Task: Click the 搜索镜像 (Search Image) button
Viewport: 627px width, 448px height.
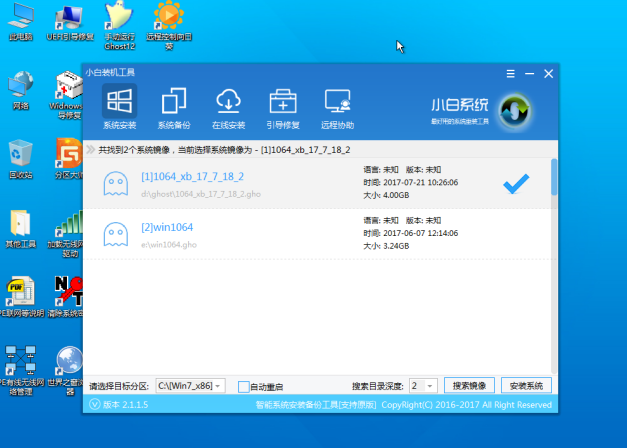Action: pyautogui.click(x=468, y=386)
